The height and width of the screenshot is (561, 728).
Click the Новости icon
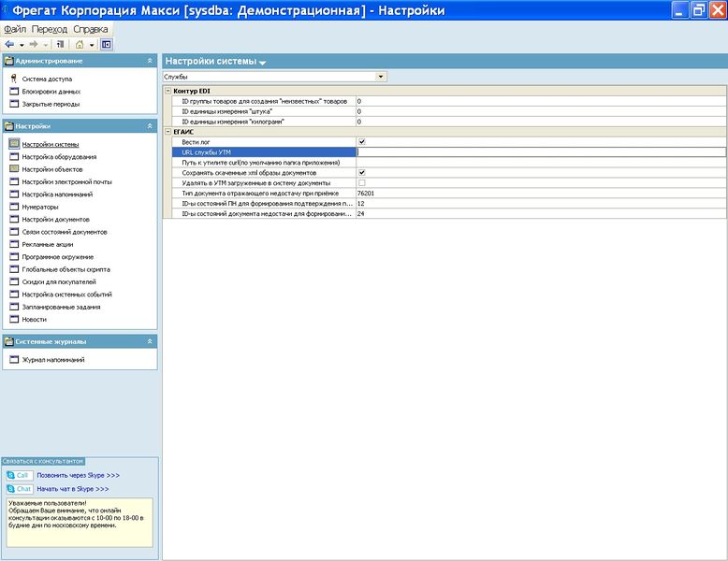pyautogui.click(x=14, y=319)
